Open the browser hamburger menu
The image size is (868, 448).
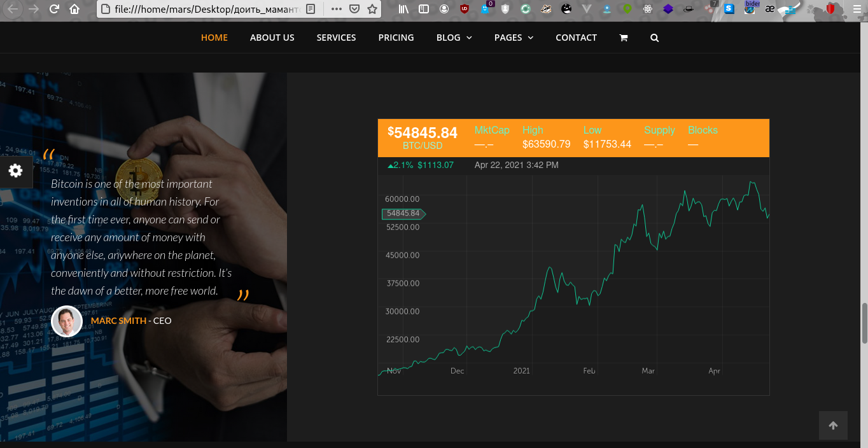coord(856,9)
